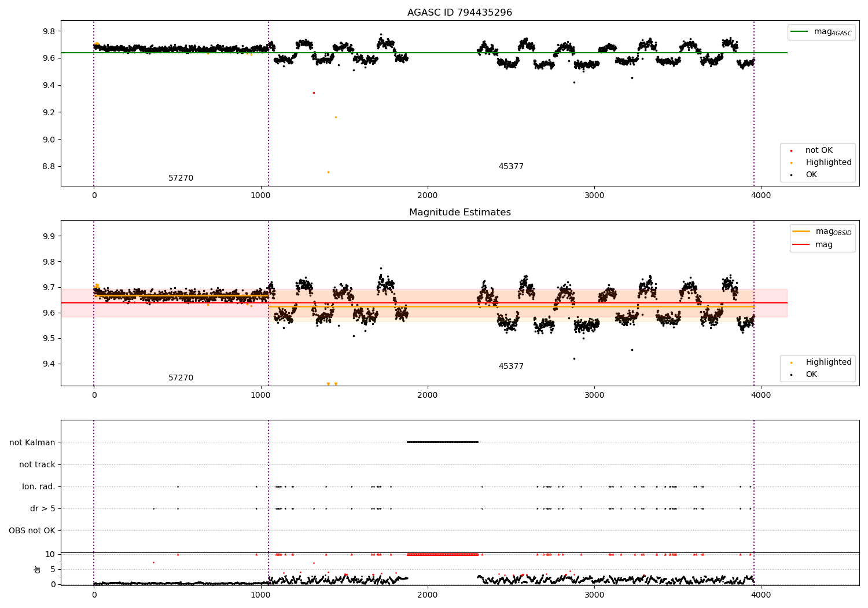The height and width of the screenshot is (608, 868).
Task: Click the 45377 label in top plot
Action: (511, 167)
